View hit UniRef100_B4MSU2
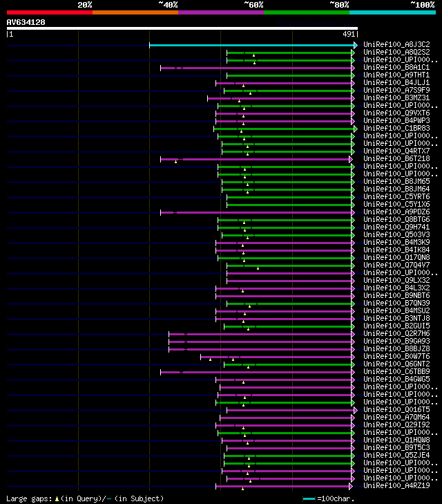Screen dimensions: 442x504 [396, 311]
